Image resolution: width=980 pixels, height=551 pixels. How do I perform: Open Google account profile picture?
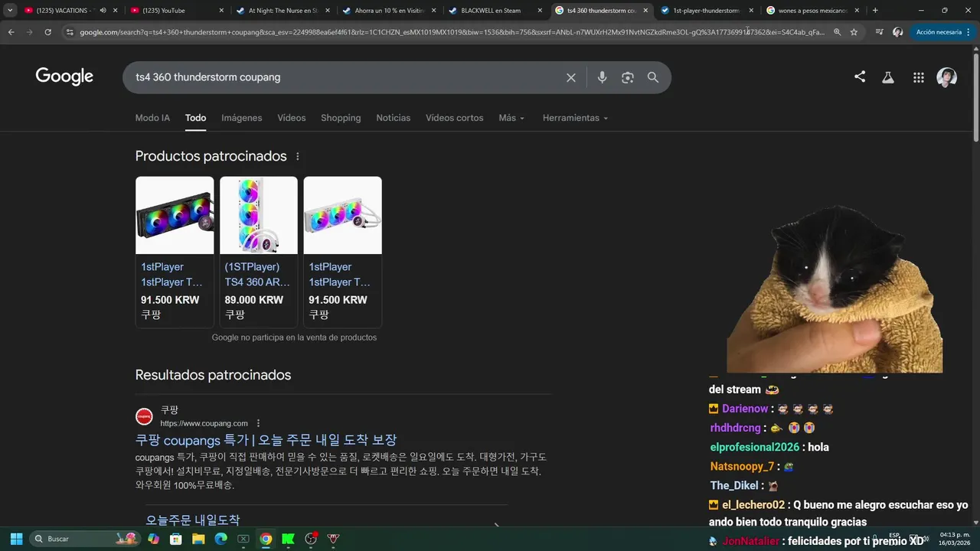(x=947, y=77)
